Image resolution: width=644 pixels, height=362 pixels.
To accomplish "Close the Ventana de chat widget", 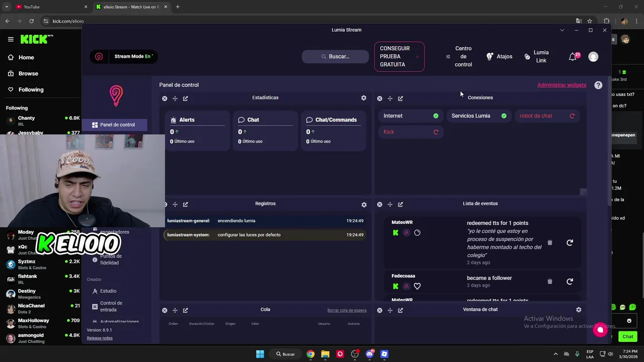I will (379, 311).
